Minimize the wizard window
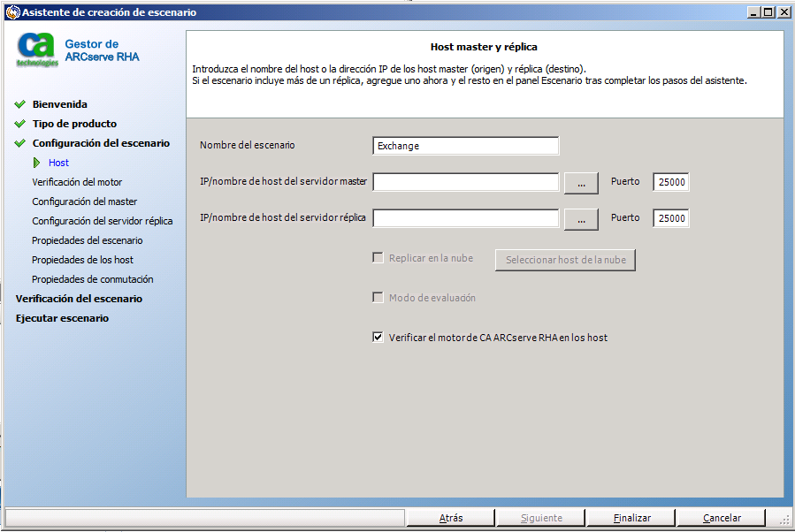The width and height of the screenshot is (795, 532). pos(754,12)
